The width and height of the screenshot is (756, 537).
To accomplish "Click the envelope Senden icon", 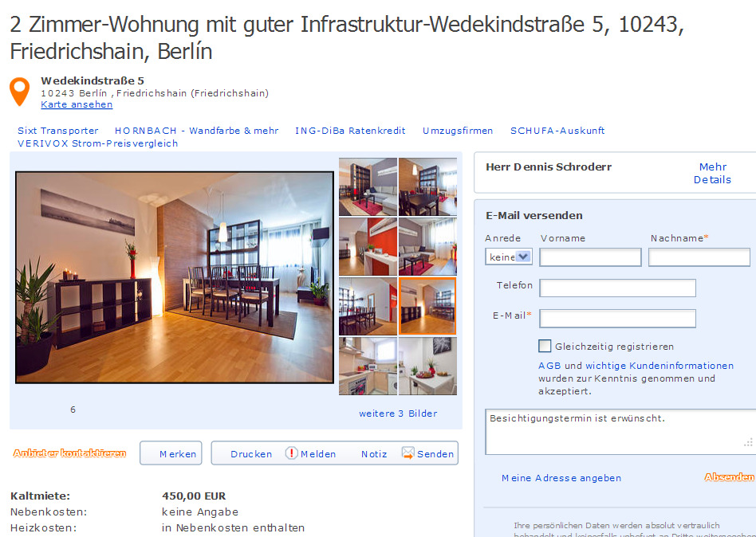I will (x=408, y=453).
